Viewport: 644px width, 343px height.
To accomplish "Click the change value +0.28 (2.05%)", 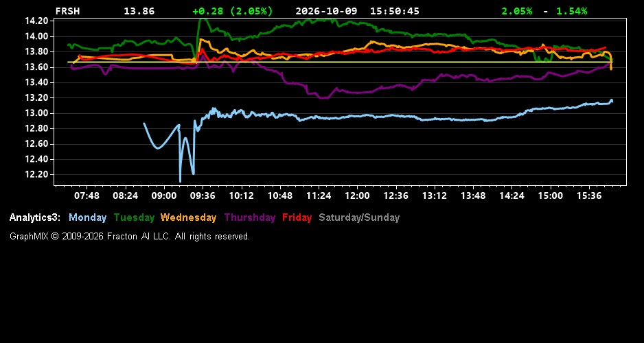I will (233, 12).
